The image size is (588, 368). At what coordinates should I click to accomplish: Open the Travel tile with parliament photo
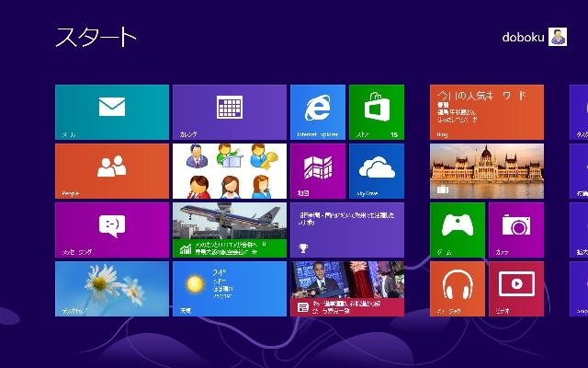coord(487,171)
